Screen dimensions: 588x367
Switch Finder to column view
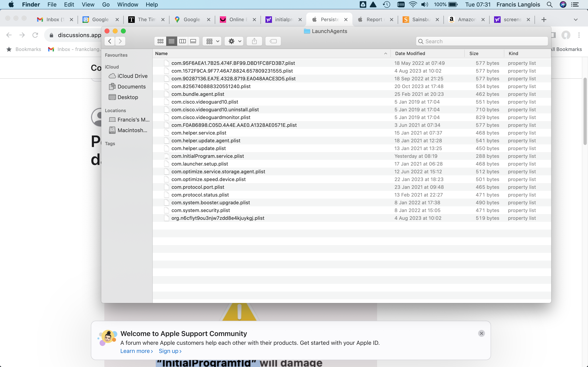[x=182, y=41]
